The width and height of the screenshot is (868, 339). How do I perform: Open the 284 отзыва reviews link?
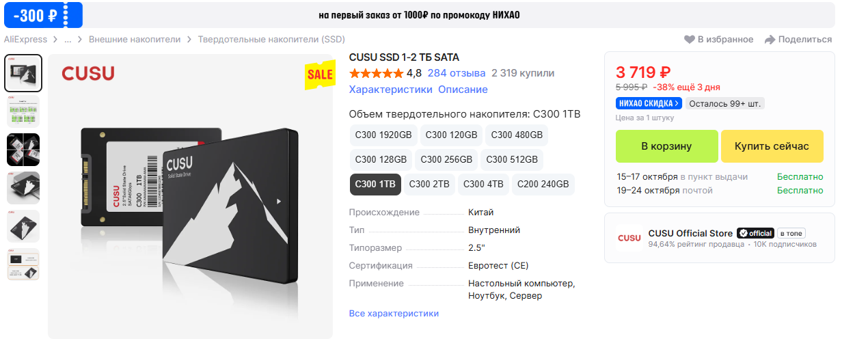pyautogui.click(x=457, y=73)
